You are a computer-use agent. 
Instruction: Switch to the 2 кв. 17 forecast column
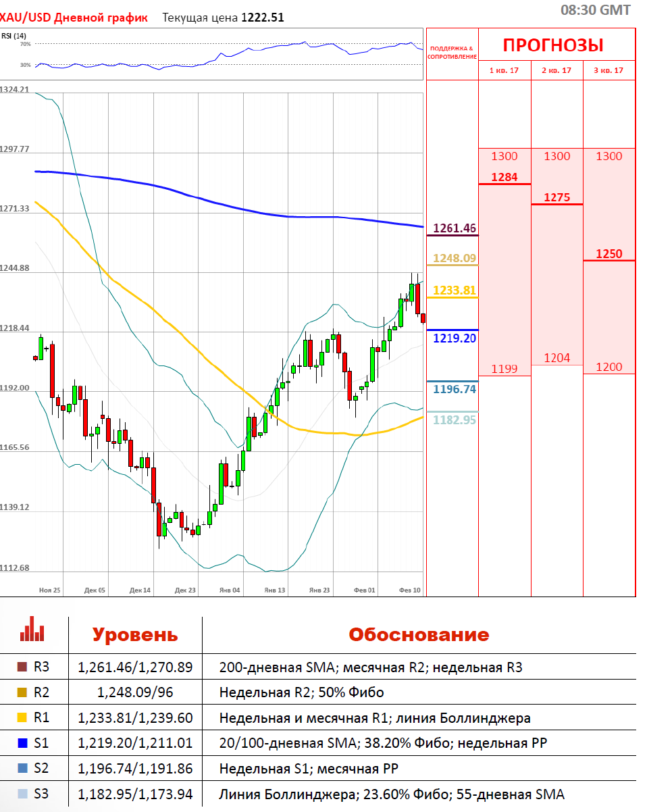click(557, 70)
